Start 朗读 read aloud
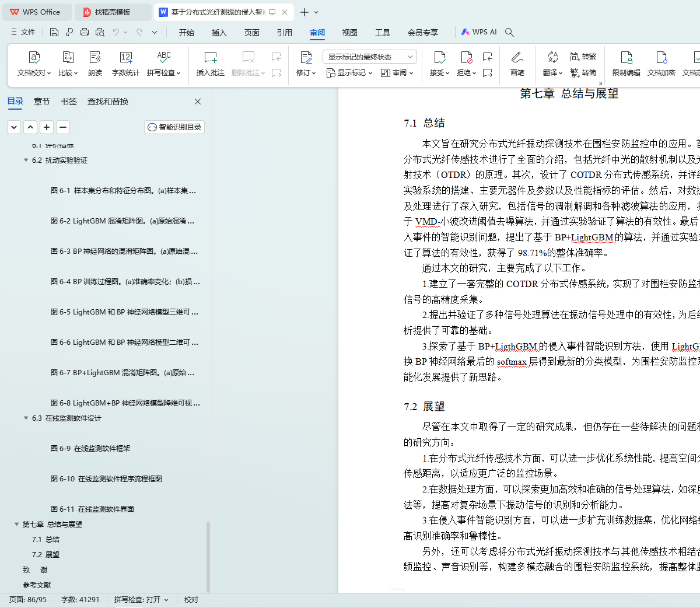This screenshot has height=608, width=700. tap(95, 64)
